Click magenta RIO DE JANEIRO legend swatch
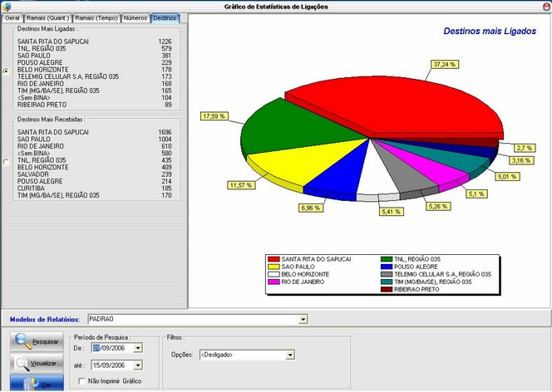The image size is (552, 392). [x=274, y=282]
